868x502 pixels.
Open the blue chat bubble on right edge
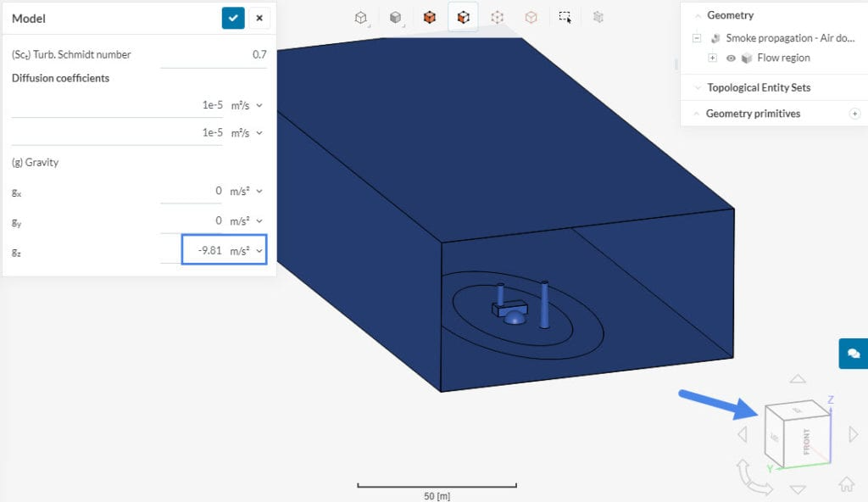tap(854, 354)
